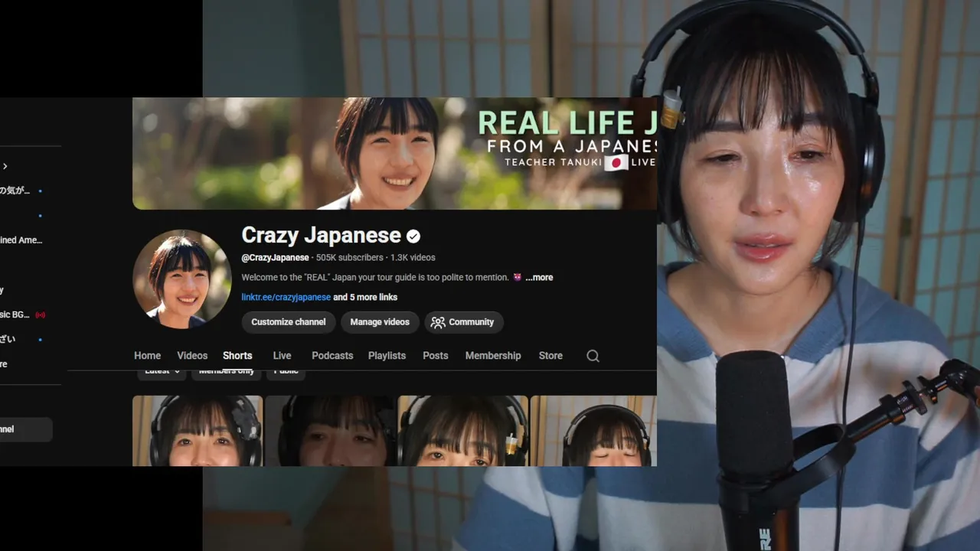Go to the Store tab
The image size is (980, 551).
tap(550, 356)
